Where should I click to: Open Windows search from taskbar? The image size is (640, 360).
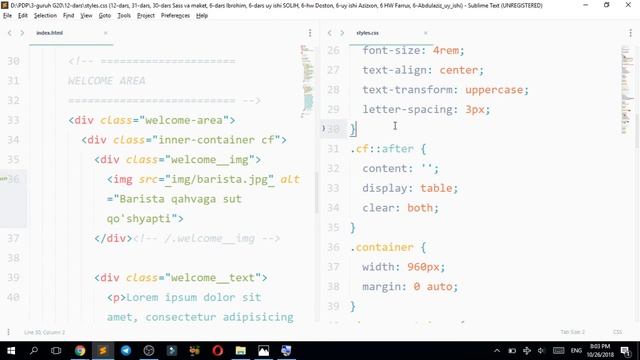click(34, 351)
